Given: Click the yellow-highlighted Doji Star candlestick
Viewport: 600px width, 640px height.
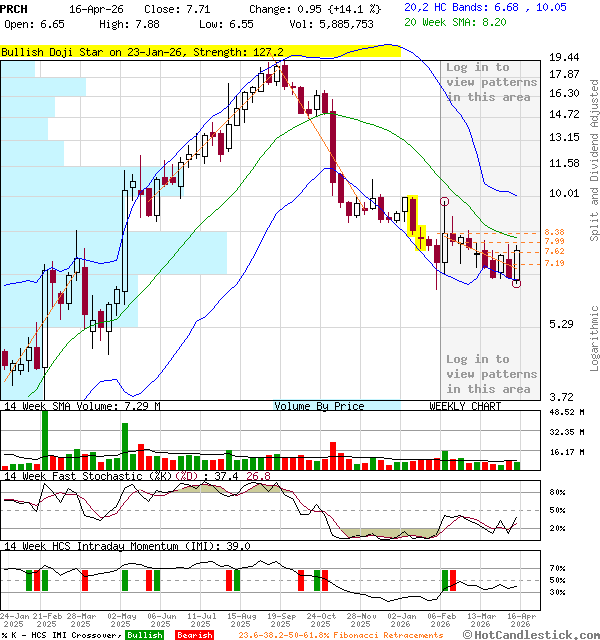Looking at the screenshot, I should [420, 238].
